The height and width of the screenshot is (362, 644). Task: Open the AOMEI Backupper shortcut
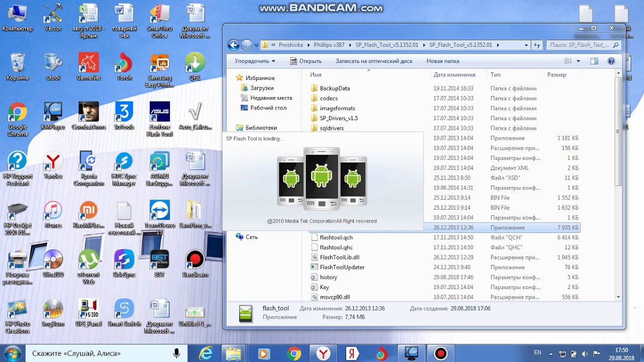160,169
